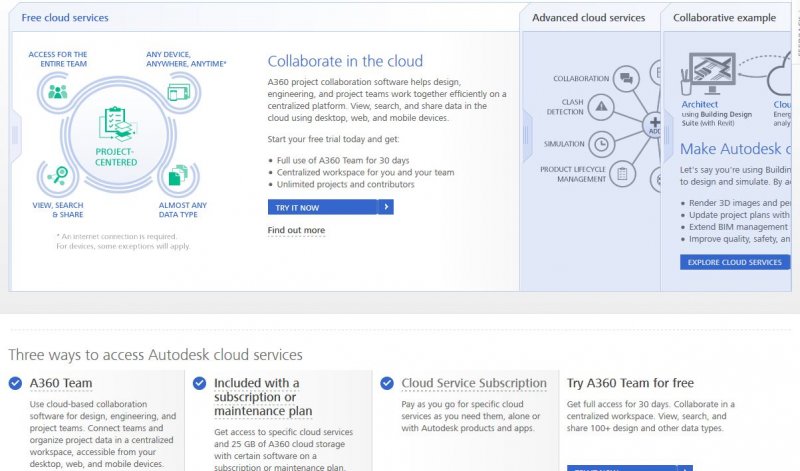Click the EXPLORE CLOUD SERVICES button
The height and width of the screenshot is (471, 800).
tap(735, 262)
